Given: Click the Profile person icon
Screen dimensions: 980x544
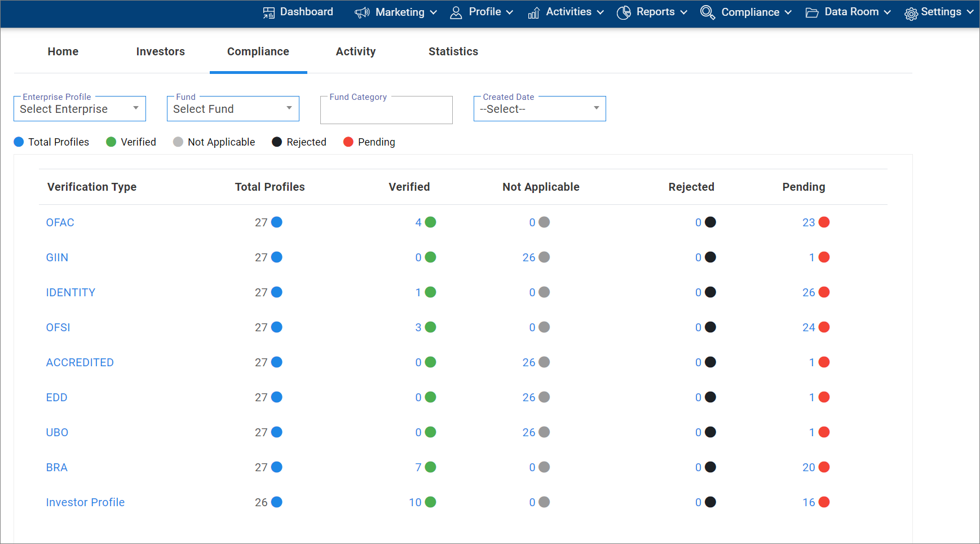Looking at the screenshot, I should tap(456, 12).
